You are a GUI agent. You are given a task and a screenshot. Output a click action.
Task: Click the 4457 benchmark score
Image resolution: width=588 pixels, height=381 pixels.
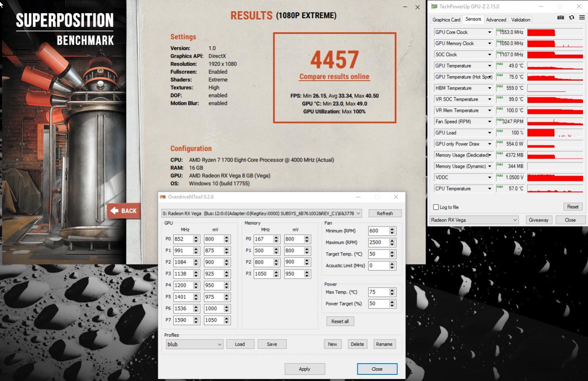click(335, 60)
